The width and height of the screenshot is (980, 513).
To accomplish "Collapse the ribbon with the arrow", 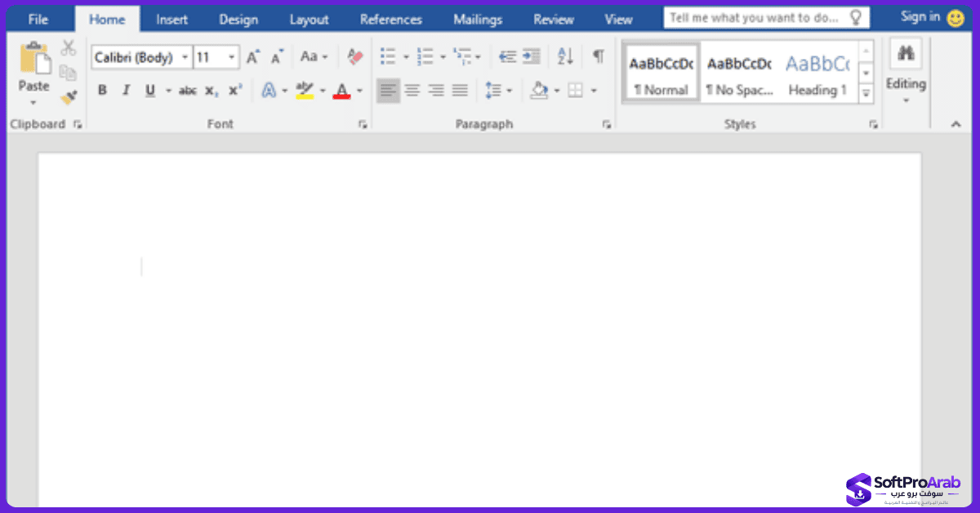I will [955, 124].
